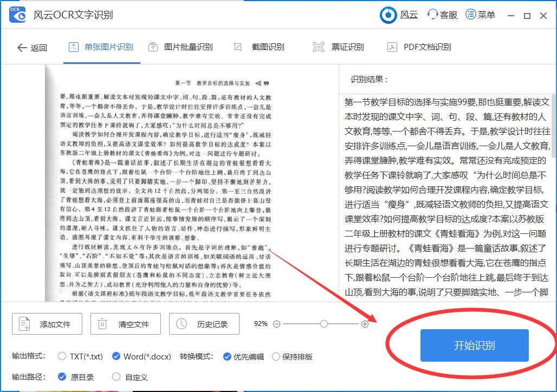Screen dimensions: 557x392
Task: Click the PDF icon beside PDF文档识别
Action: (392, 47)
